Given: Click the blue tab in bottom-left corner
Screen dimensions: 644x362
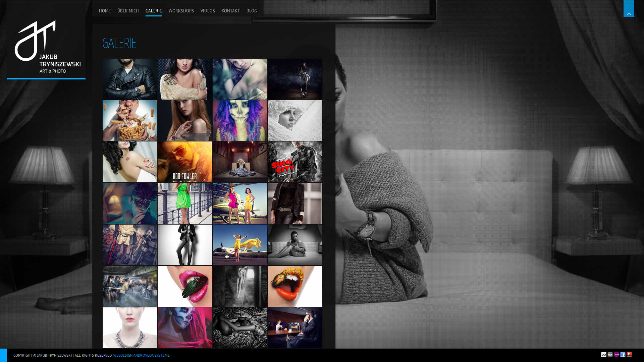Looking at the screenshot, I should coord(3,355).
